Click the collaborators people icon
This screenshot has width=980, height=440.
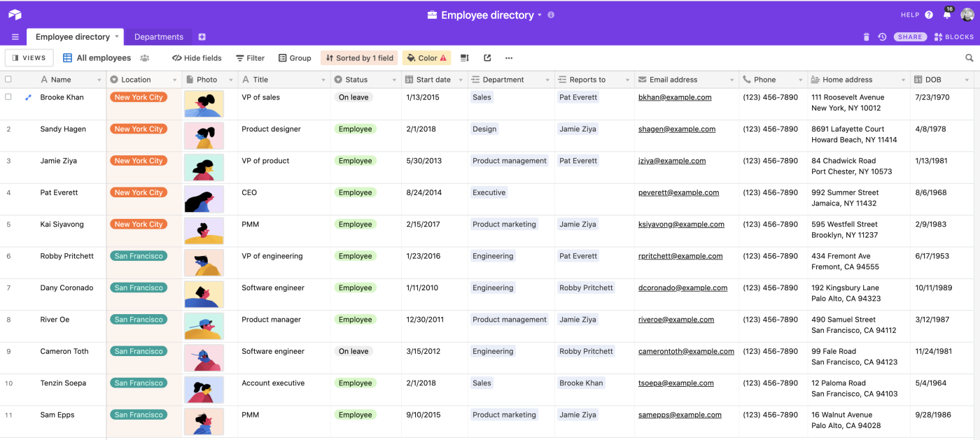[145, 58]
